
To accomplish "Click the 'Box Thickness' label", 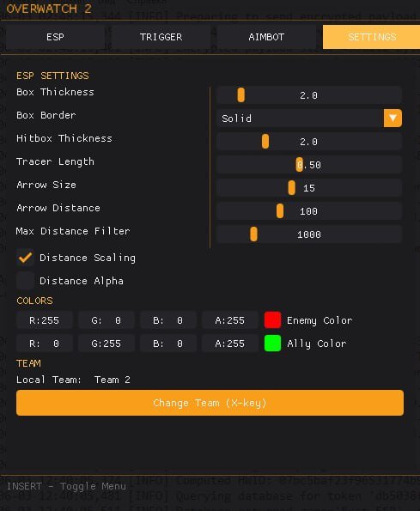I will [55, 92].
